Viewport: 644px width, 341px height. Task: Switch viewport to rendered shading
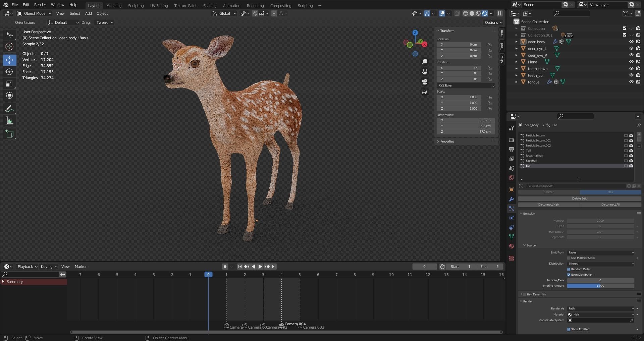(x=485, y=13)
